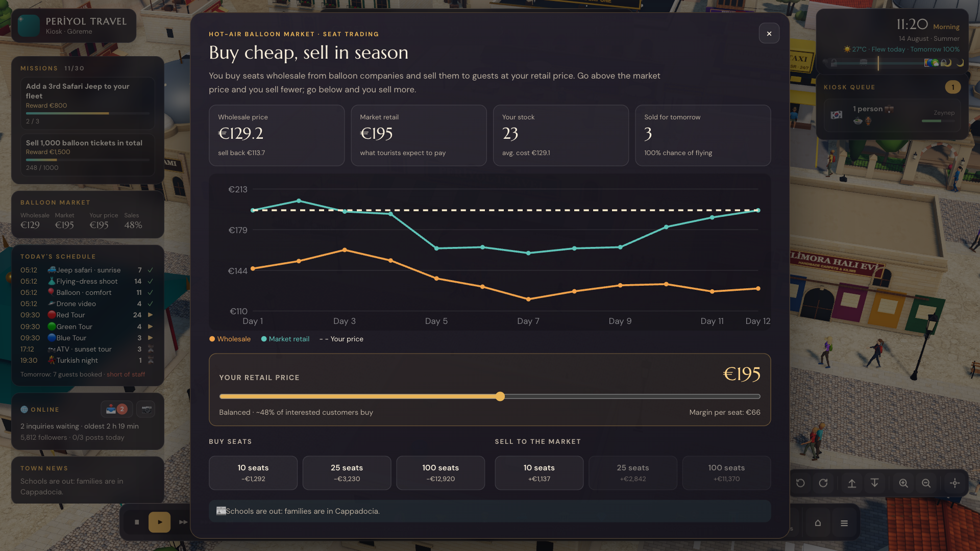Tilt camera down with downward arrow icon
This screenshot has width=980, height=551.
click(x=874, y=483)
